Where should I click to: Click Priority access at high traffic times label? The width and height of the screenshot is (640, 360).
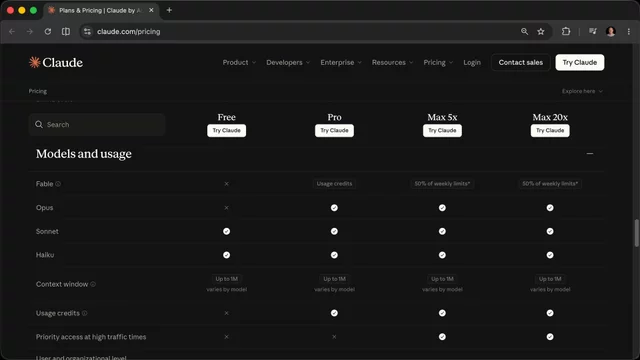(91, 337)
